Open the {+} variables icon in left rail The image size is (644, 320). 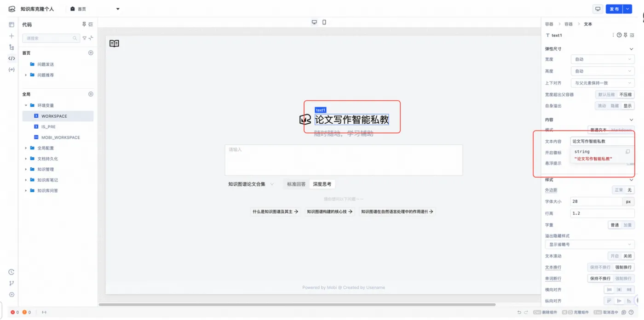tap(11, 69)
